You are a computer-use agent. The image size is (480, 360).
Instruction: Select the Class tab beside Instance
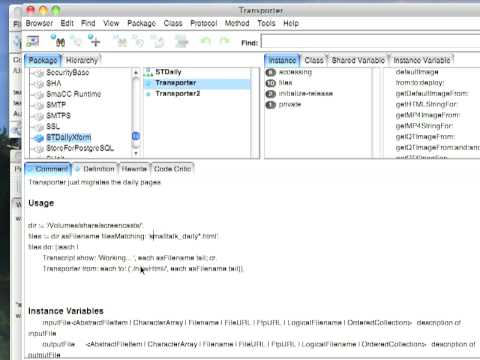pyautogui.click(x=314, y=60)
